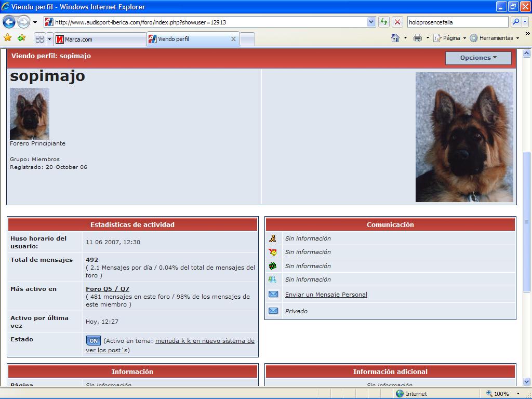Click the Yahoo messenger smiley icon
This screenshot has width=532, height=399.
coord(273,252)
